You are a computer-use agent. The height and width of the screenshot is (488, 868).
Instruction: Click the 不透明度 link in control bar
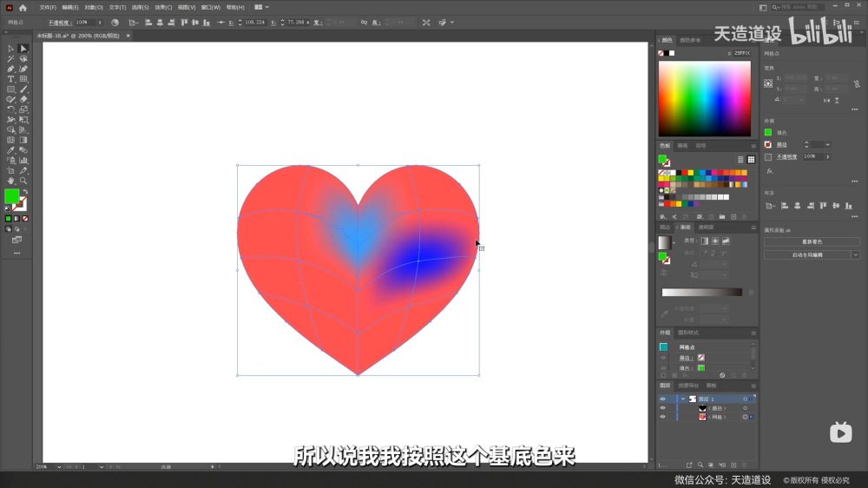click(x=61, y=23)
